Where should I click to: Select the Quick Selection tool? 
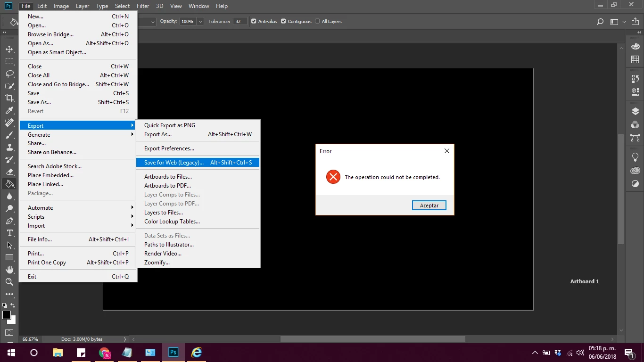[9, 86]
